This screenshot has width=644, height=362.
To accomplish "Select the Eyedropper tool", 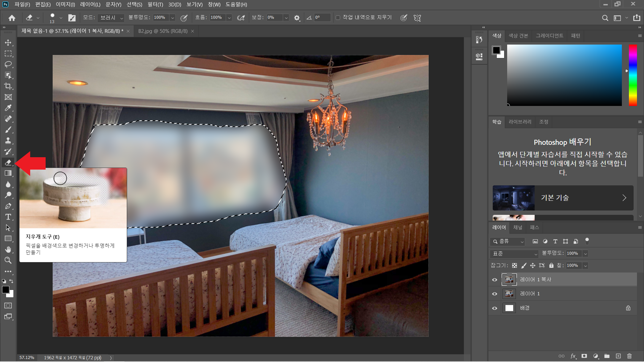I will 8,108.
